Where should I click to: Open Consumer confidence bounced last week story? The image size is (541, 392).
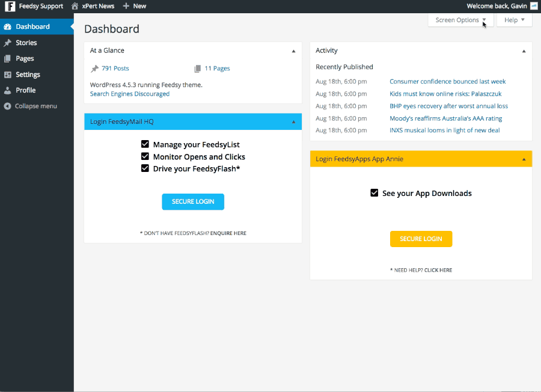(447, 81)
